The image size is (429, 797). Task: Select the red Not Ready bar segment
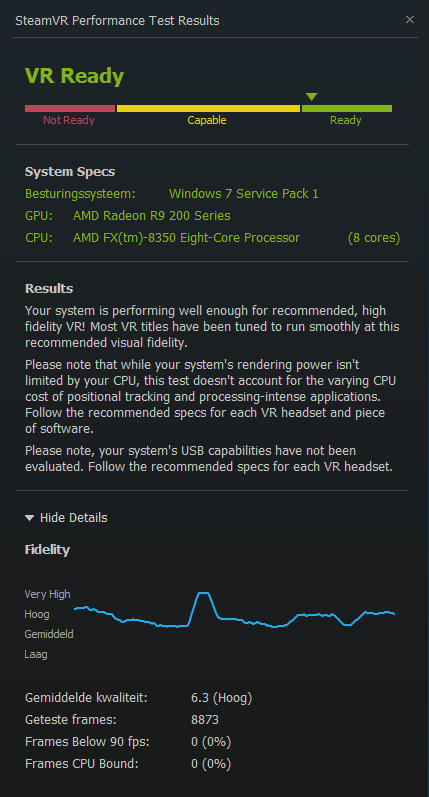pyautogui.click(x=70, y=108)
